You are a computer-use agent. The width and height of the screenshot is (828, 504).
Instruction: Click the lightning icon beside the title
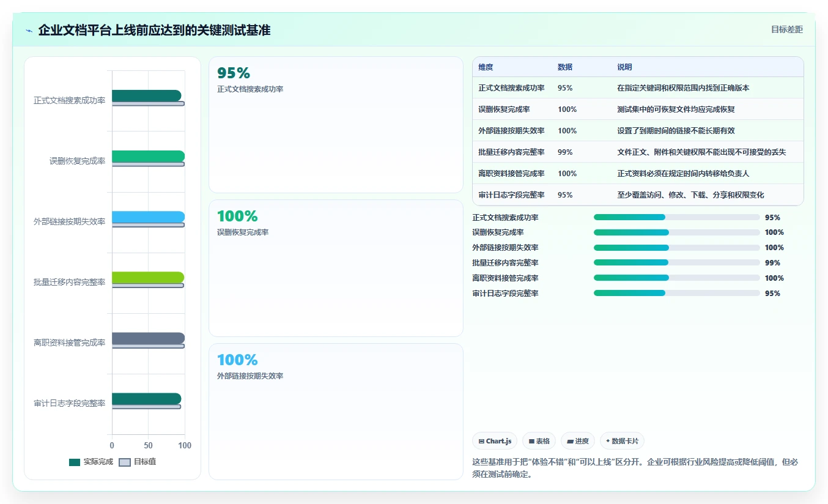[29, 31]
